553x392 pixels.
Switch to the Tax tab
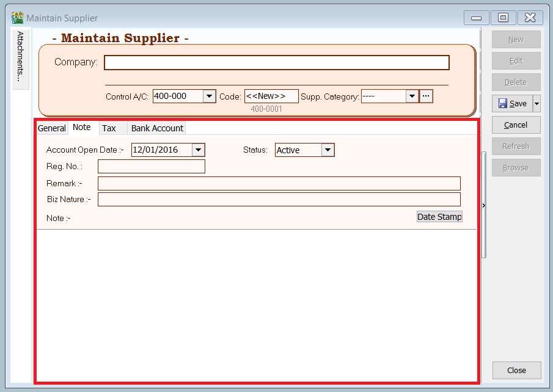click(112, 128)
